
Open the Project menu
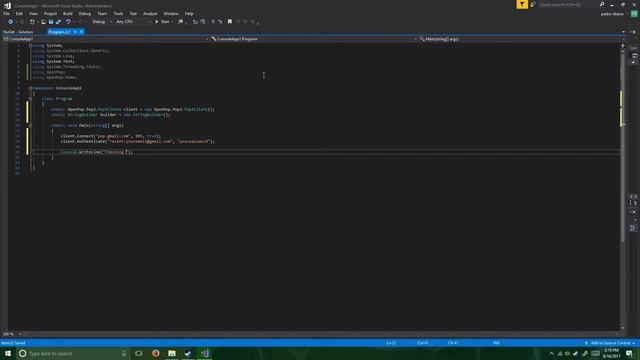click(x=50, y=14)
